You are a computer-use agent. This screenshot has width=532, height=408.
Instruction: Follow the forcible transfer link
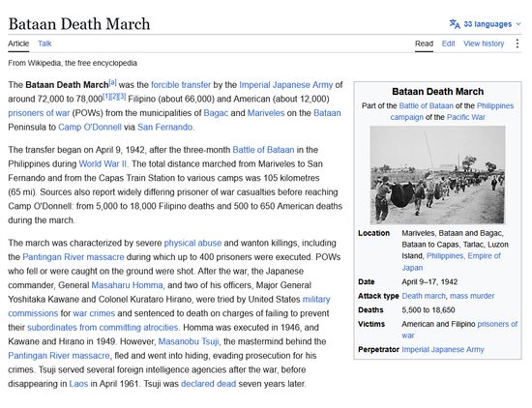point(181,85)
